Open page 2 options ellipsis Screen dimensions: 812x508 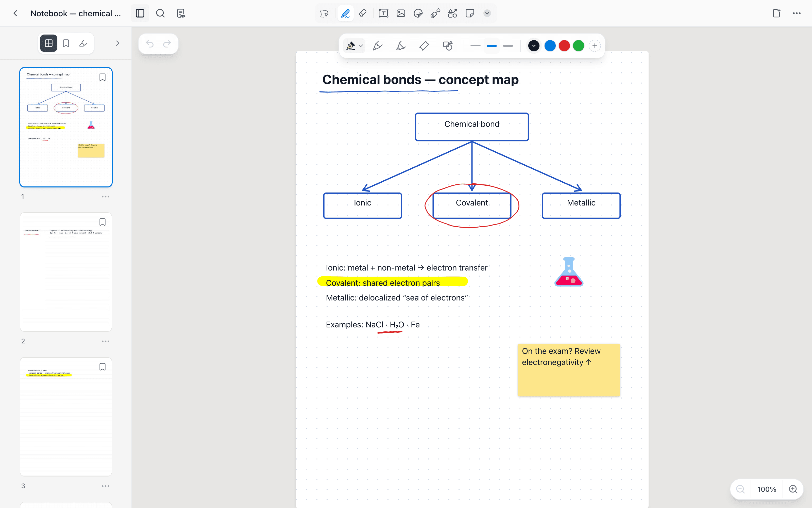click(105, 341)
